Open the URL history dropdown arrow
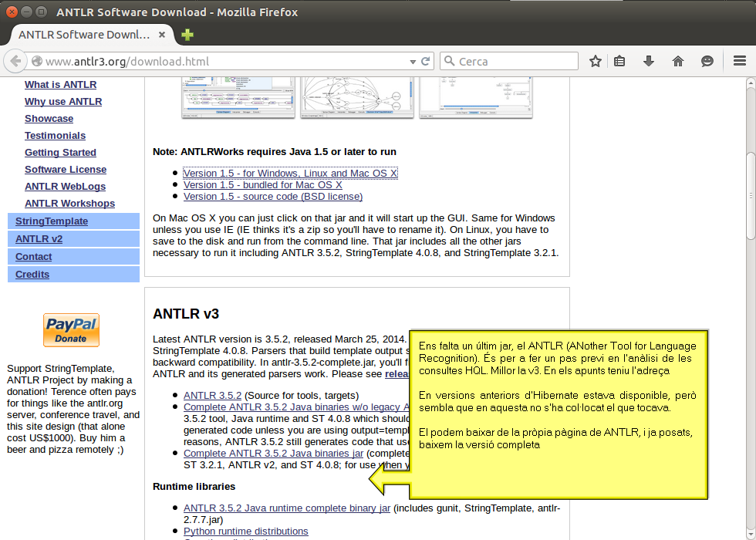Viewport: 756px width, 540px height. pos(413,62)
